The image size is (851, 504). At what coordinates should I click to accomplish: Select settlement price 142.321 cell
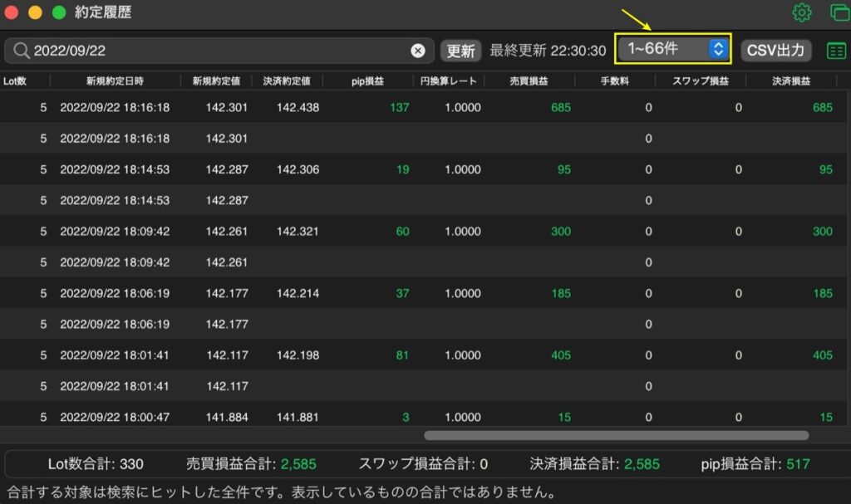point(298,231)
